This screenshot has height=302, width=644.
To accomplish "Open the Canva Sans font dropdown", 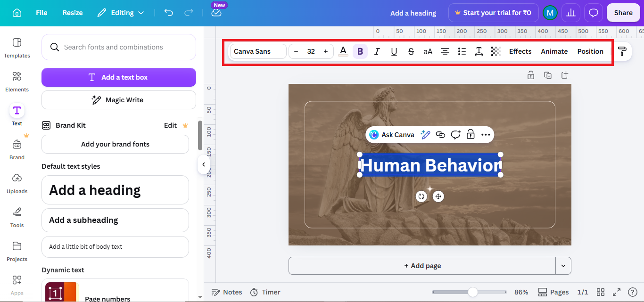I will click(x=258, y=51).
